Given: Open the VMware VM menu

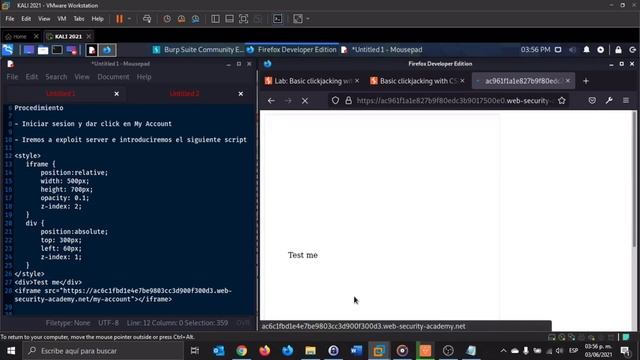Looking at the screenshot, I should [62, 19].
